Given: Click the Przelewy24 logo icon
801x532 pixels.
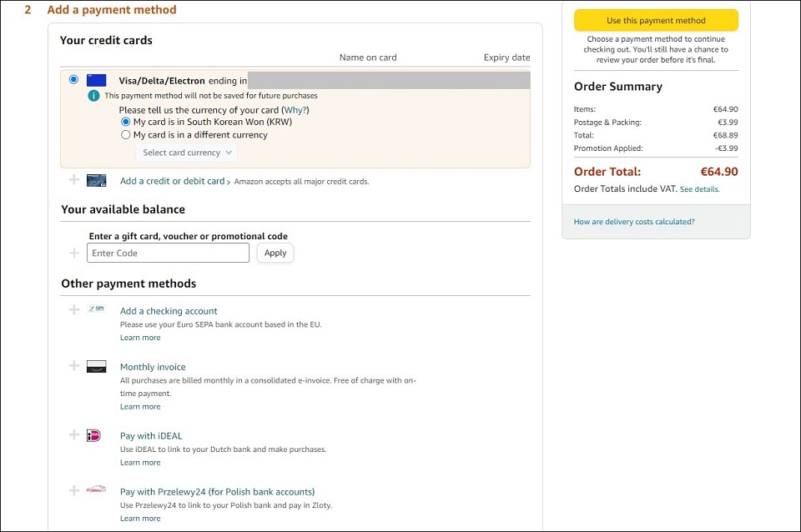Looking at the screenshot, I should tap(96, 489).
